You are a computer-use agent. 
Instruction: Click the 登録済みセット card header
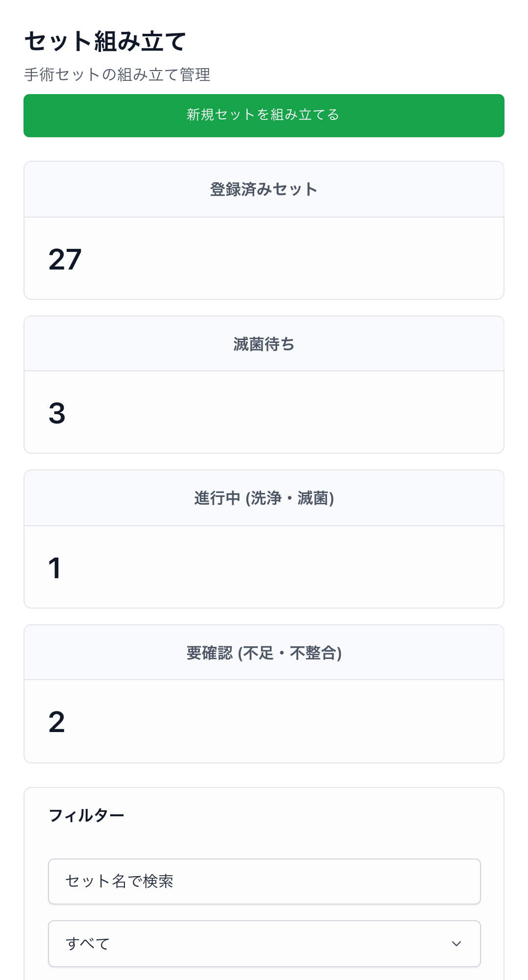coord(264,189)
